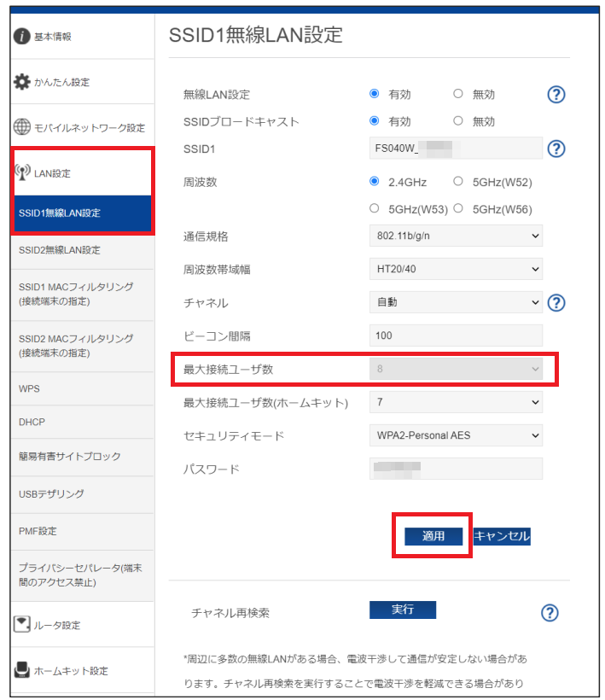Open 周波数帯域幅 dropdown showing HT20/40

click(x=456, y=269)
